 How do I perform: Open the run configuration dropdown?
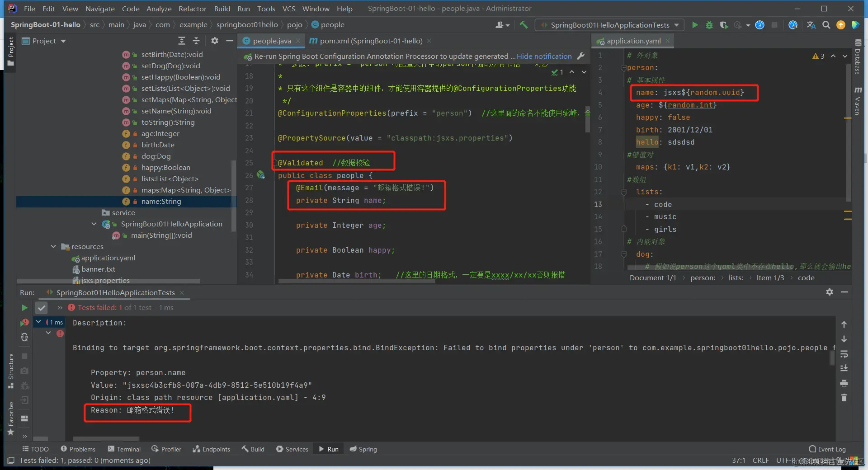(x=609, y=25)
